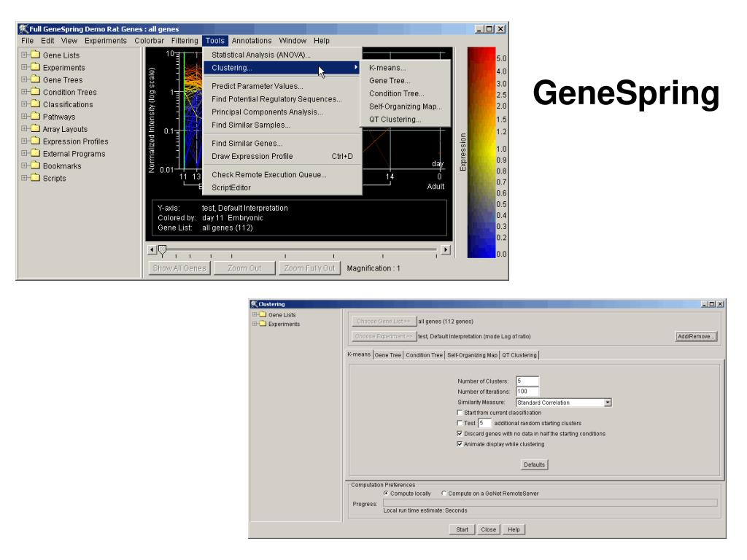
Task: Expand the Classifications node
Action: [24, 104]
